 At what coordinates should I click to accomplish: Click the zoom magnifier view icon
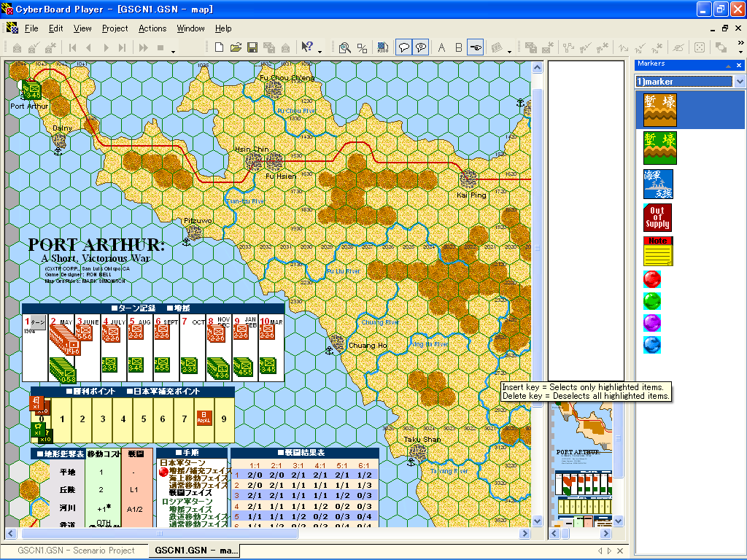pyautogui.click(x=345, y=47)
